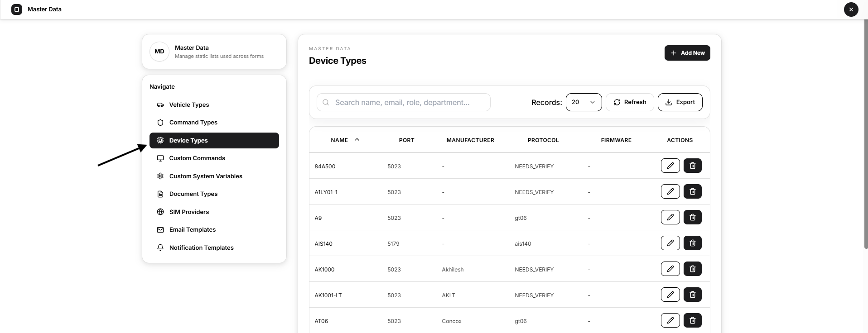
Task: Close the Master Data panel
Action: [x=851, y=9]
